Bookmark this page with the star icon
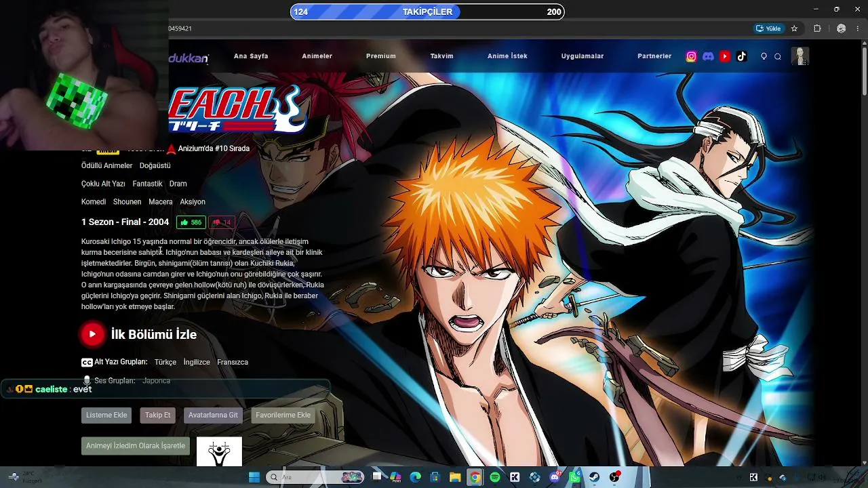 point(794,28)
